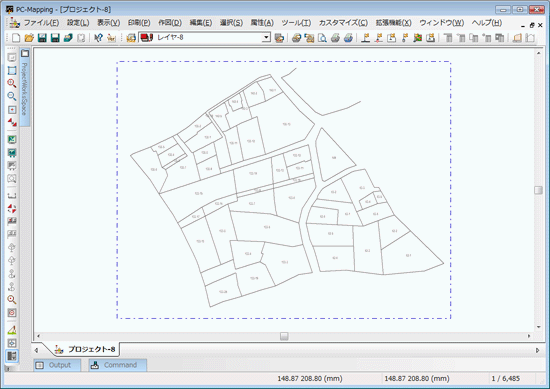
Task: Click the red magnifier tool near bottom of left toolbar
Action: click(12, 300)
